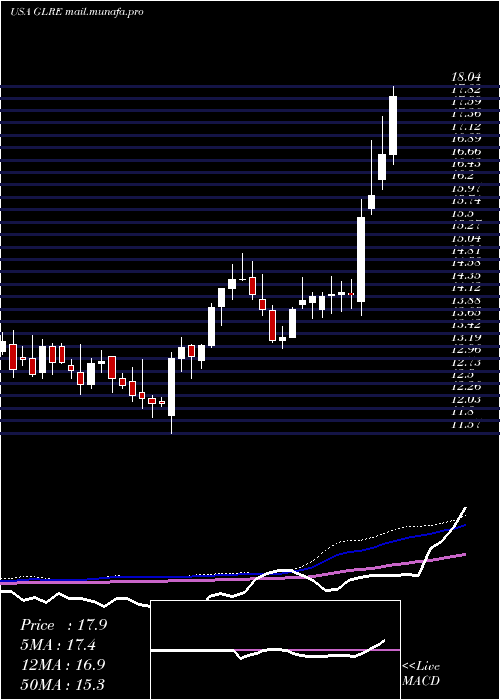Click the 12.26 price axis label
500x700 pixels.
click(x=466, y=387)
